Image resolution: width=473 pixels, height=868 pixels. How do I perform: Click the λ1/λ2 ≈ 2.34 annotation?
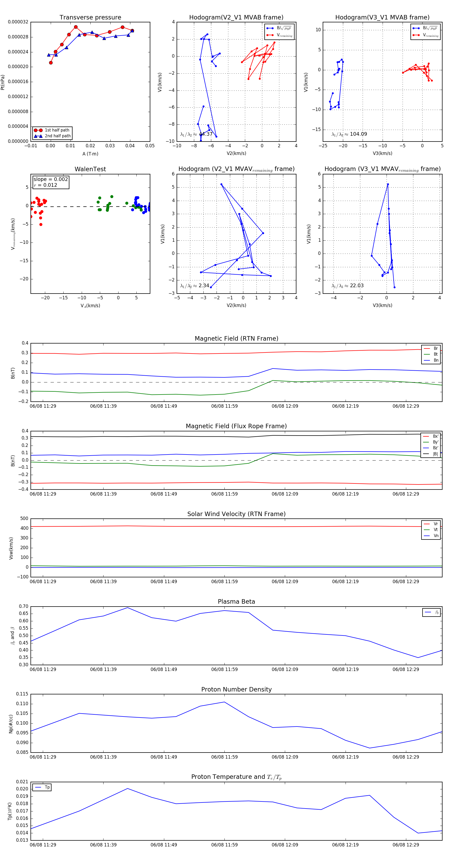pos(194,286)
